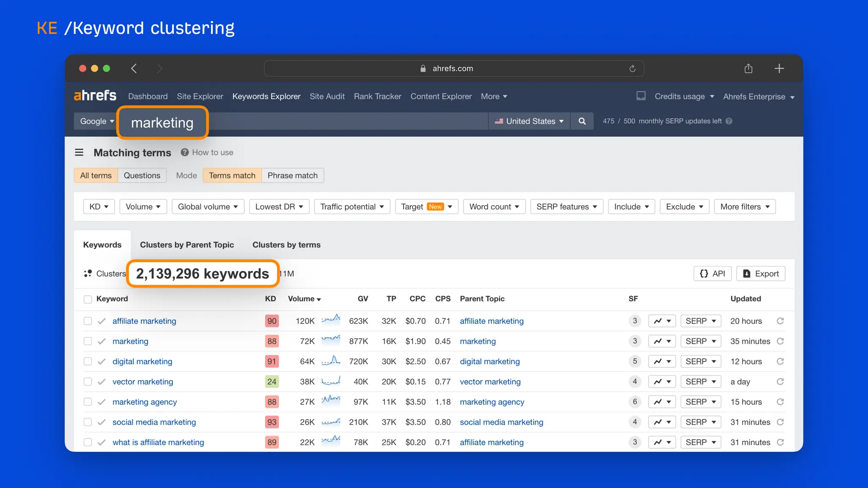
Task: Click the browser forward arrow
Action: coord(159,68)
